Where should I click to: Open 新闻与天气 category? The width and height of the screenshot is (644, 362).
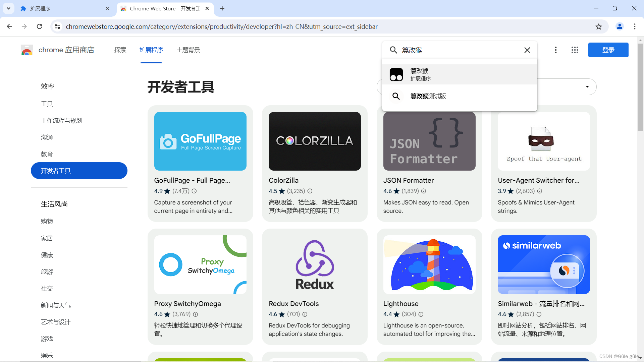pyautogui.click(x=56, y=305)
